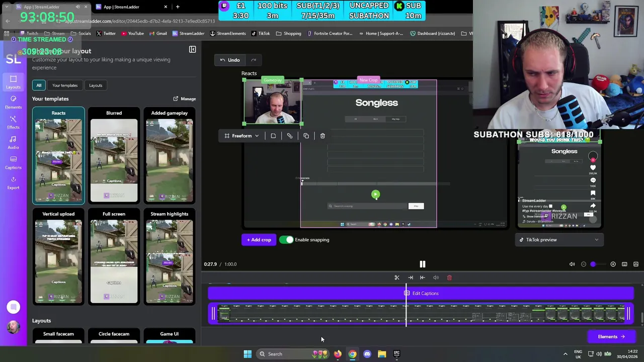
Task: Zoom in the timeline with the plus icon
Action: (x=613, y=264)
